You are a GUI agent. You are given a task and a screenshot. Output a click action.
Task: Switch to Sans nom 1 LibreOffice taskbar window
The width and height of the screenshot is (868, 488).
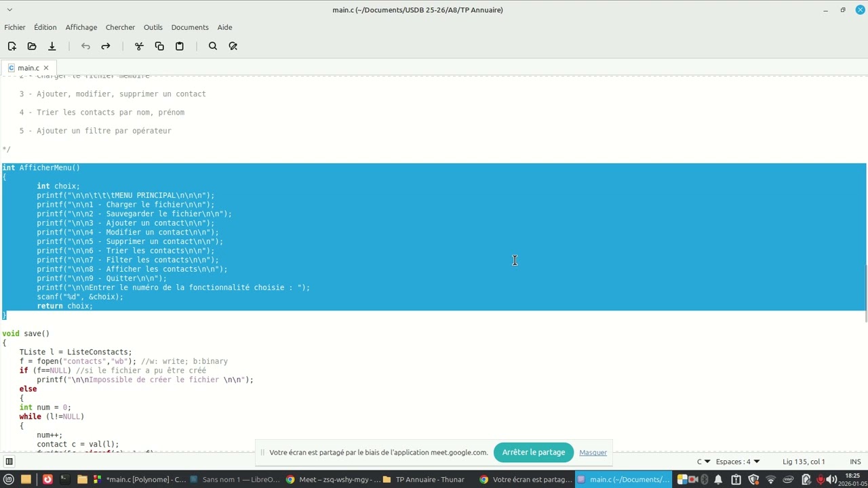tap(234, 479)
